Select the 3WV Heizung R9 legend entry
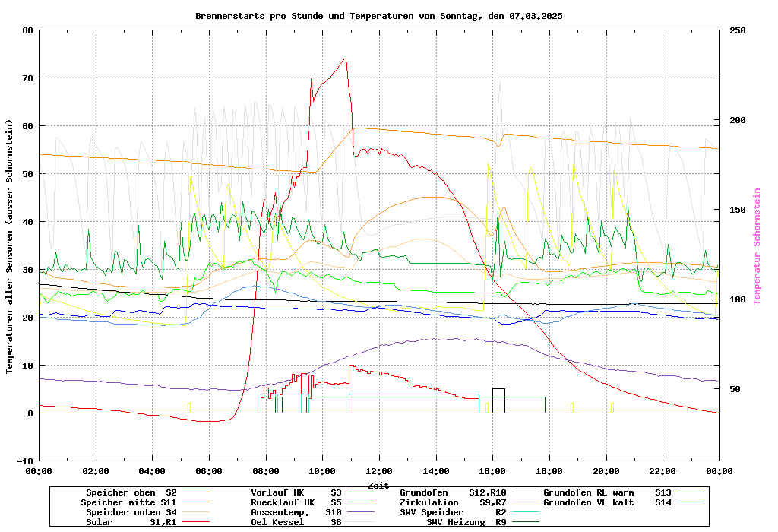 (466, 522)
